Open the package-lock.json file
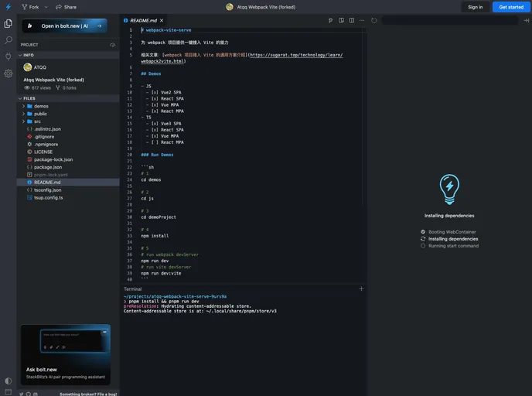532x396 pixels. click(68, 159)
